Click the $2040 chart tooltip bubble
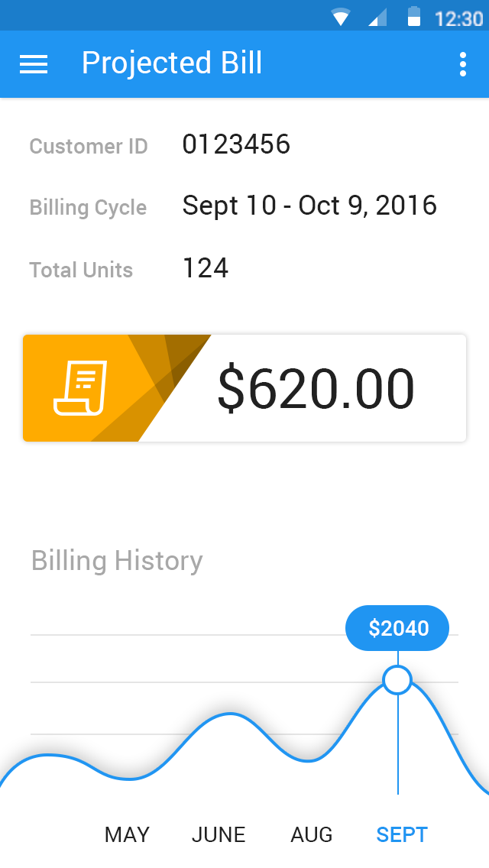The image size is (489, 868). point(397,628)
